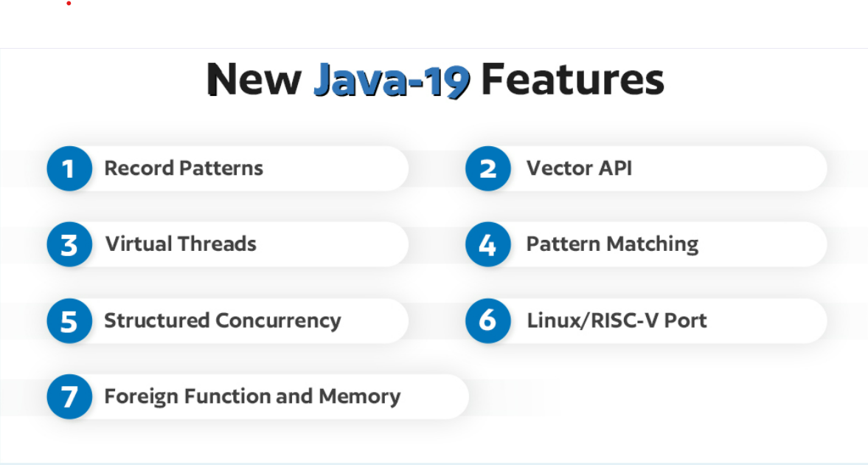Click the Structured Concurrency label

pyautogui.click(x=223, y=322)
